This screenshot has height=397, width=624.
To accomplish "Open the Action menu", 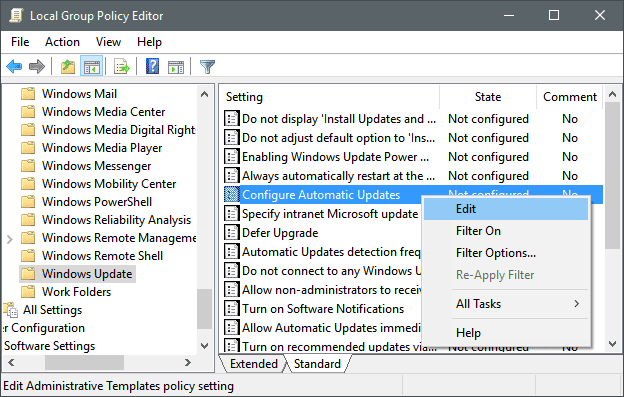I will (x=62, y=42).
